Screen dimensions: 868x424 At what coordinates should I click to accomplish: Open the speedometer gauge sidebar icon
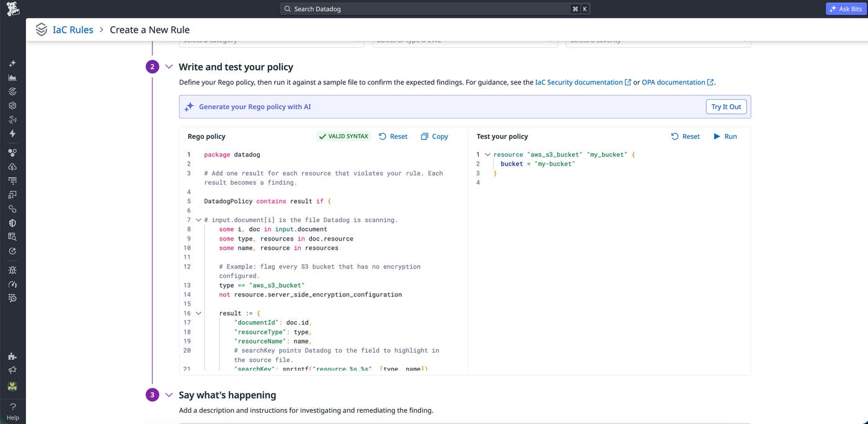[12, 284]
